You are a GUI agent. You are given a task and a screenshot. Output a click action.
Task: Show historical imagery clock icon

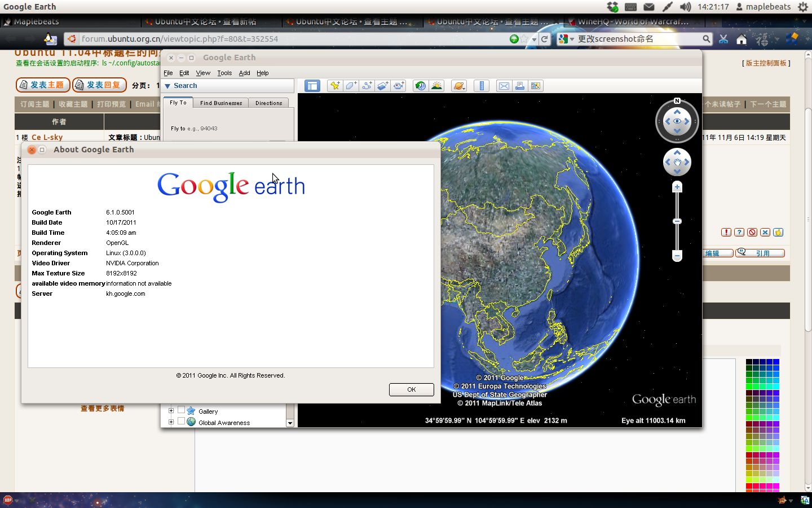(x=421, y=86)
